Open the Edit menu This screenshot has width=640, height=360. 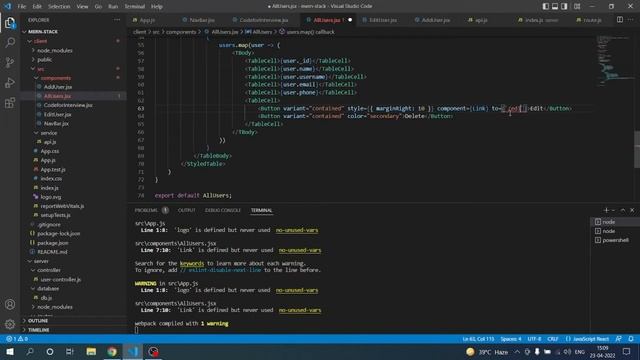(37, 6)
